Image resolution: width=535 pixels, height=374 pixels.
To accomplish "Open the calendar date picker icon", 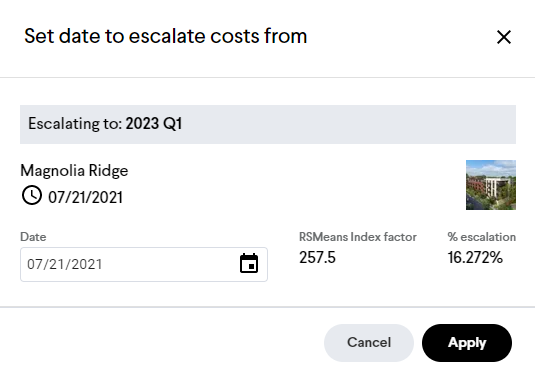I will (249, 263).
